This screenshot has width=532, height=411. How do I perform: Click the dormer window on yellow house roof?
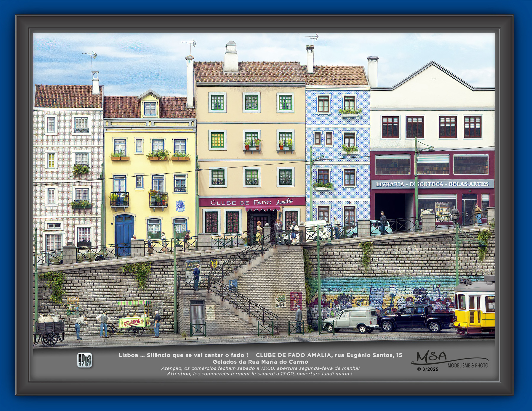pyautogui.click(x=150, y=109)
